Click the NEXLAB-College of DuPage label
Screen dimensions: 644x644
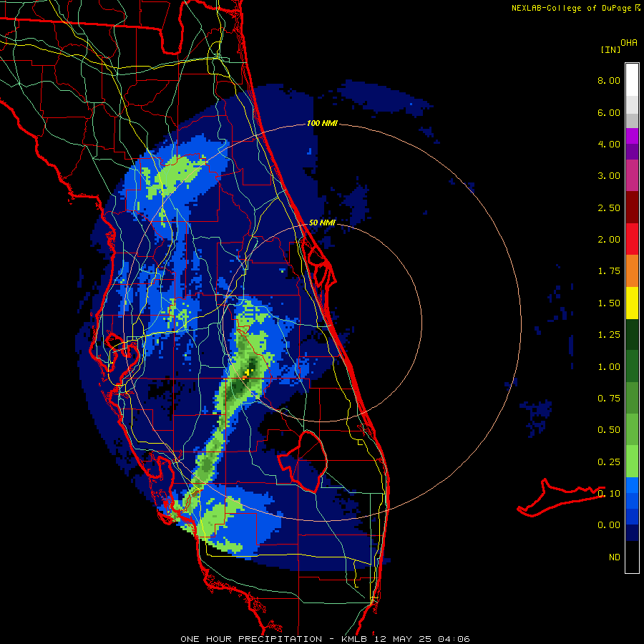[572, 8]
